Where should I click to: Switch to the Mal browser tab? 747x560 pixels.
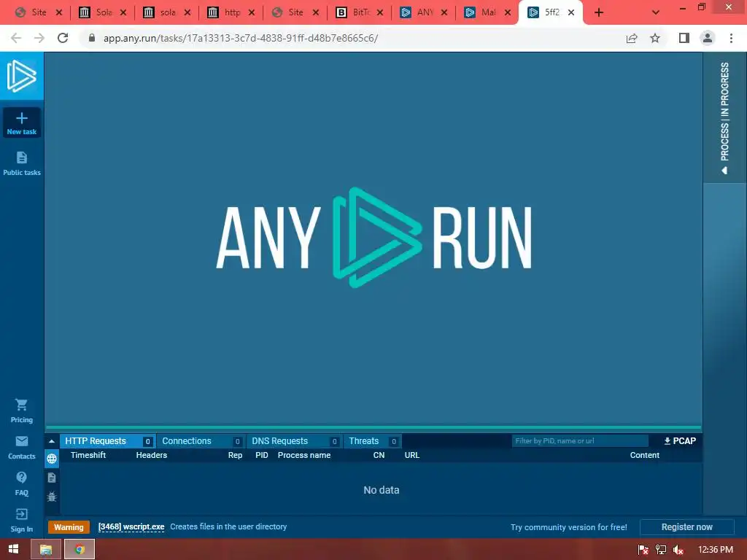488,12
